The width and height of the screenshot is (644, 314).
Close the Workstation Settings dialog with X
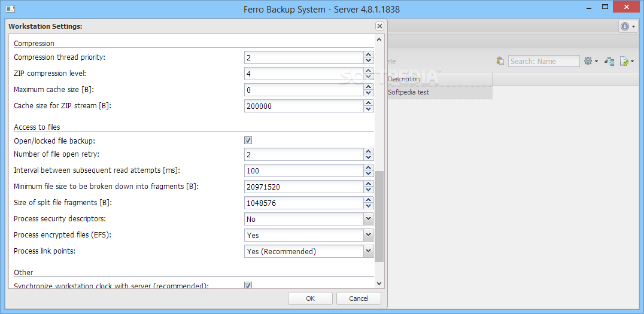pyautogui.click(x=379, y=26)
